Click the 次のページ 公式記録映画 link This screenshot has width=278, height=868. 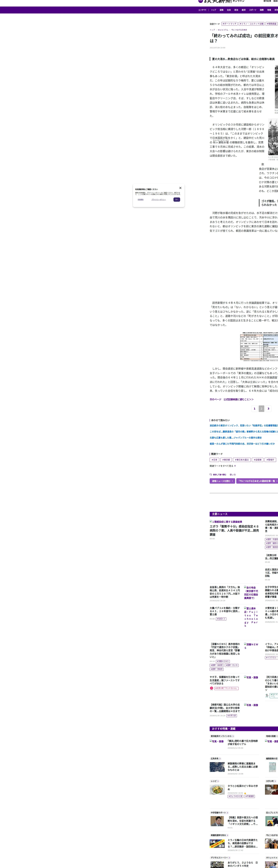pyautogui.click(x=231, y=399)
